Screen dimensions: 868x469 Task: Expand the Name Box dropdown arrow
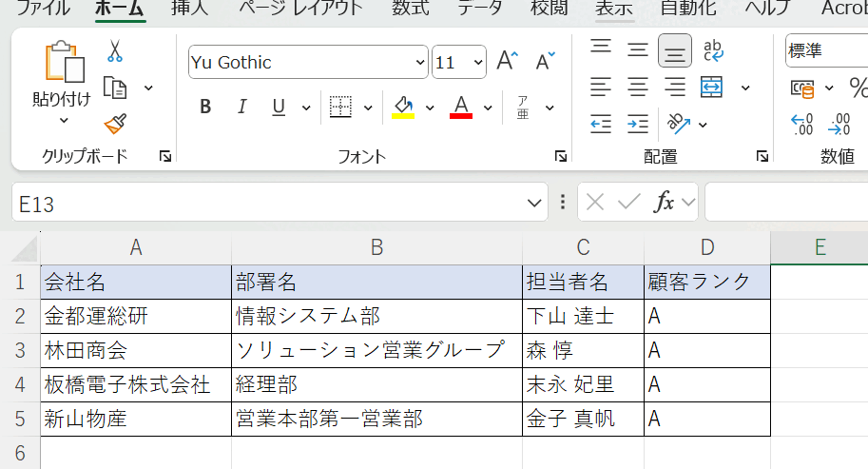[535, 203]
